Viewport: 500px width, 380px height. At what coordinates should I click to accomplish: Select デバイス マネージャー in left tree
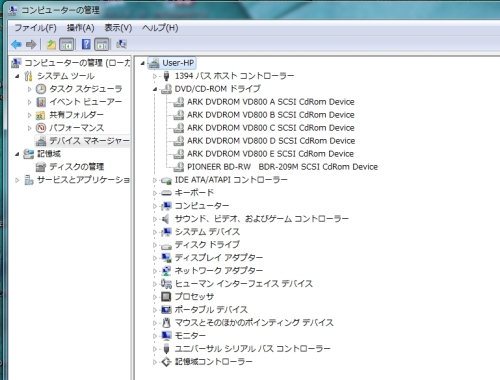89,141
